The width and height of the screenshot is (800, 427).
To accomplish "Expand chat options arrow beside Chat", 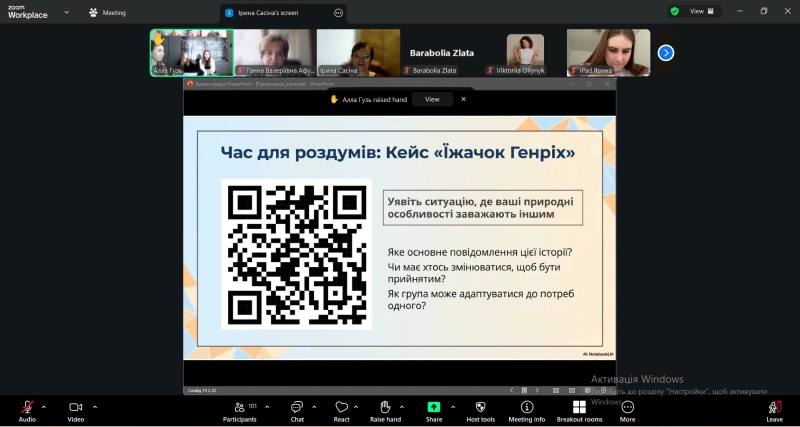I will [x=314, y=407].
